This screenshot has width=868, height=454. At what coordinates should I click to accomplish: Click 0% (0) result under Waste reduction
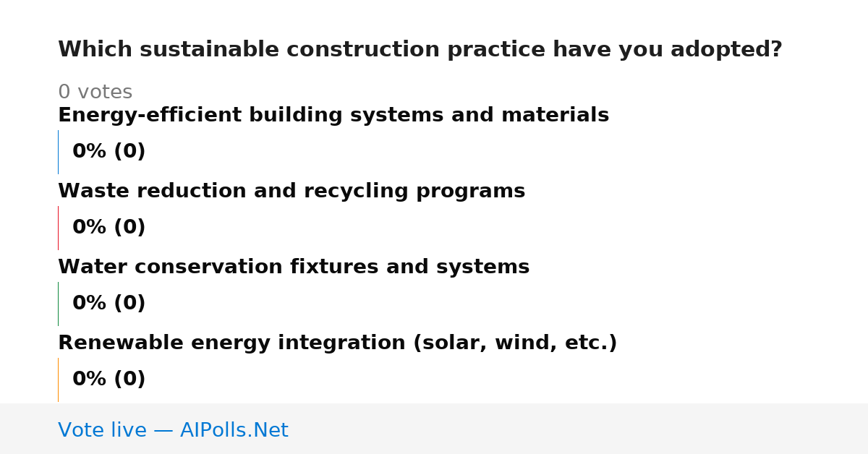point(109,228)
